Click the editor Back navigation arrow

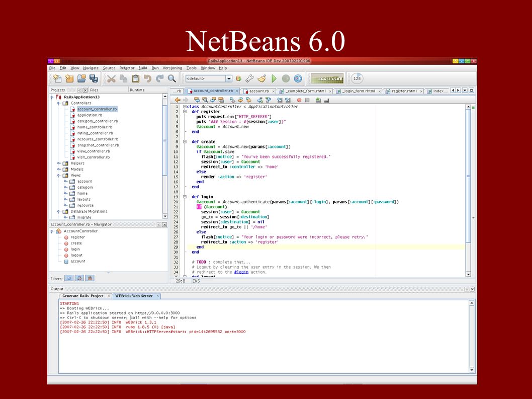[x=178, y=100]
